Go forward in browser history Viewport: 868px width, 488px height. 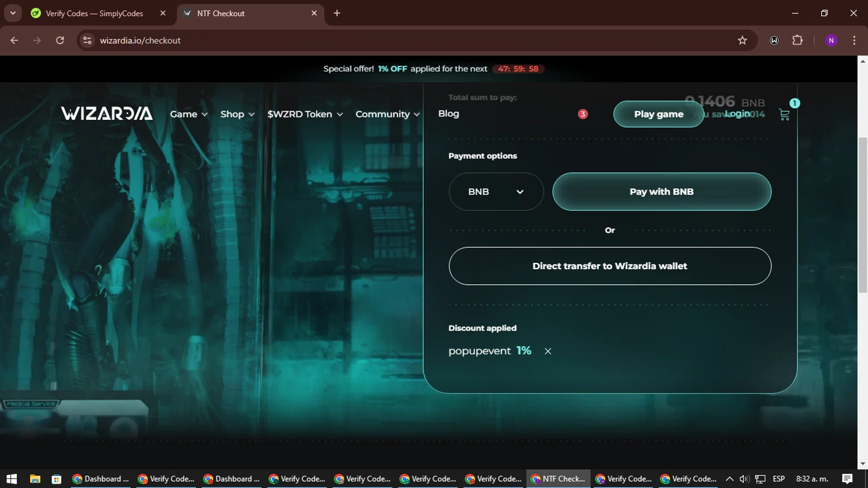37,41
